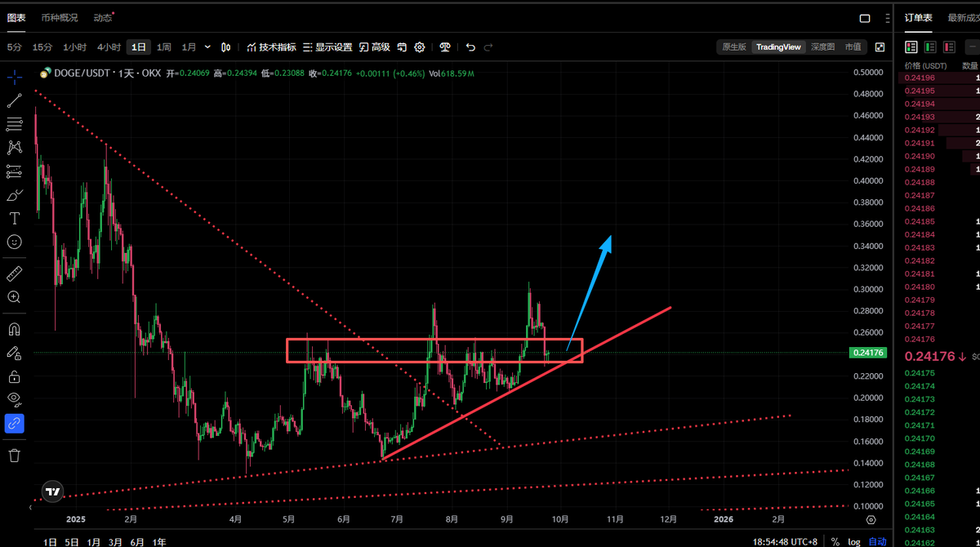Toggle the drawing sync link icon

(15, 423)
